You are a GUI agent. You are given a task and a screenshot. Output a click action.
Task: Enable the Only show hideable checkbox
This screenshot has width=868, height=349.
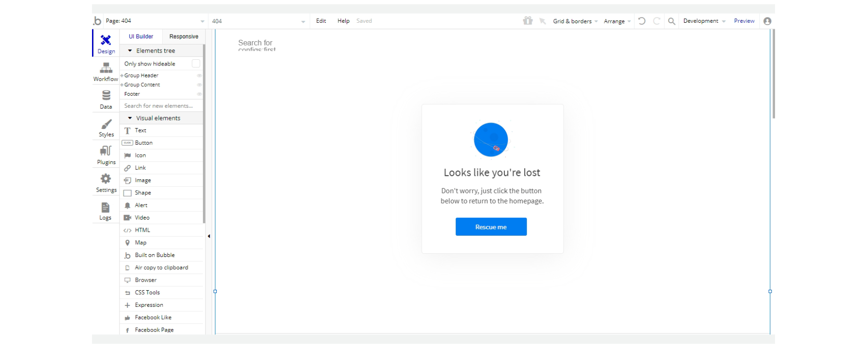click(x=196, y=64)
